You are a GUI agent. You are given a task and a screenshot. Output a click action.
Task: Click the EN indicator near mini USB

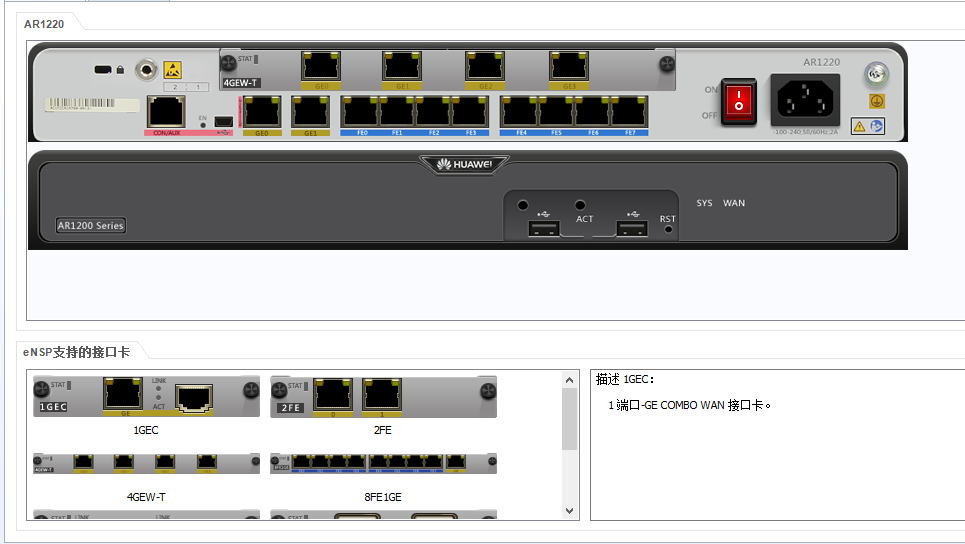coord(203,125)
